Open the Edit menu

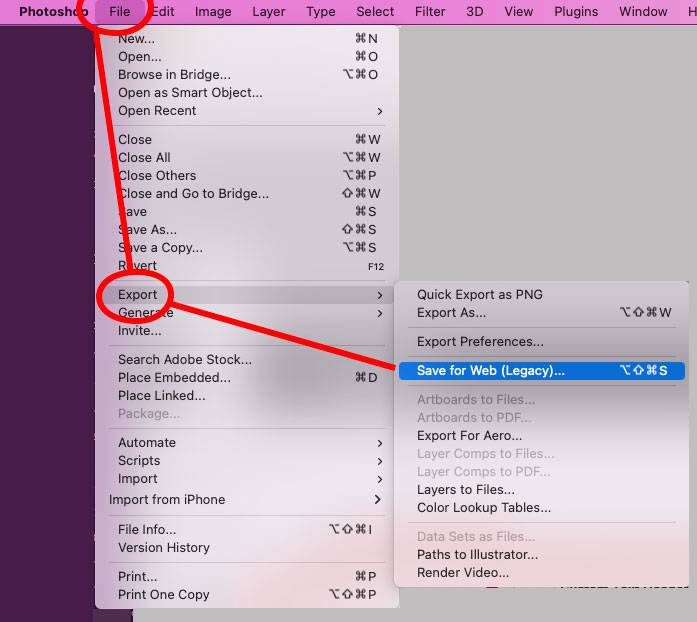point(163,12)
